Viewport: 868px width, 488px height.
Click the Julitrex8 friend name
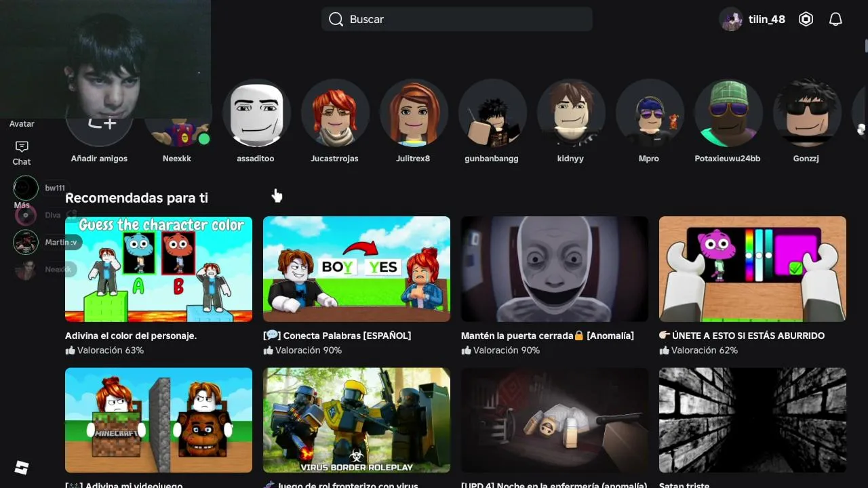(413, 159)
